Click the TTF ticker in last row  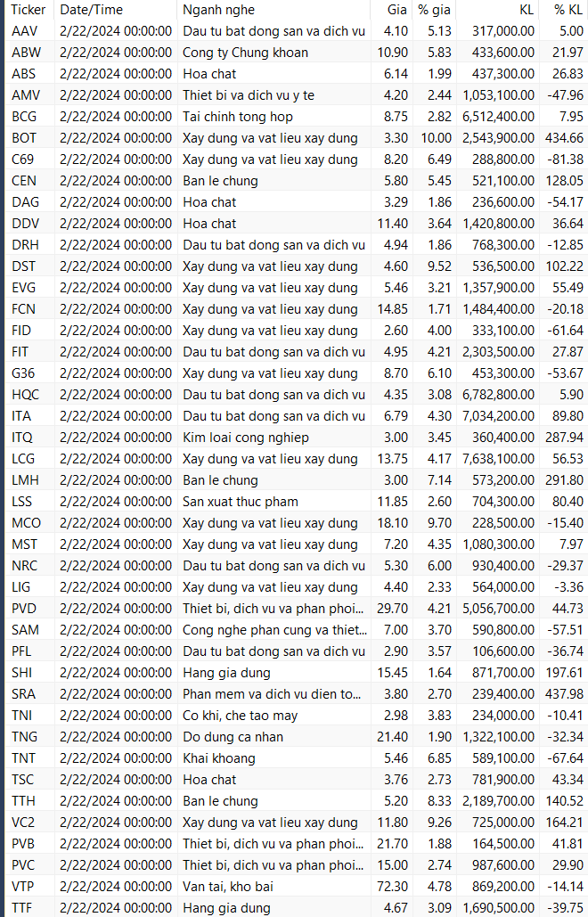(x=24, y=908)
